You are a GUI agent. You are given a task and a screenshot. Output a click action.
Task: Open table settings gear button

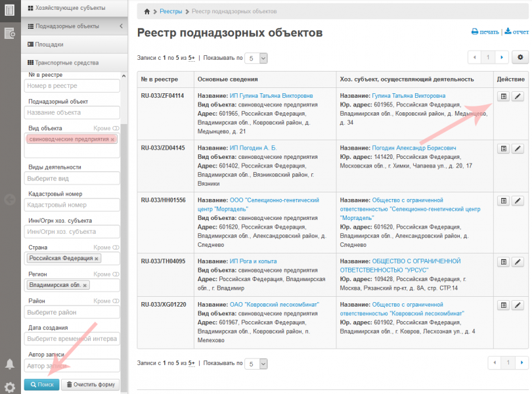(x=520, y=58)
